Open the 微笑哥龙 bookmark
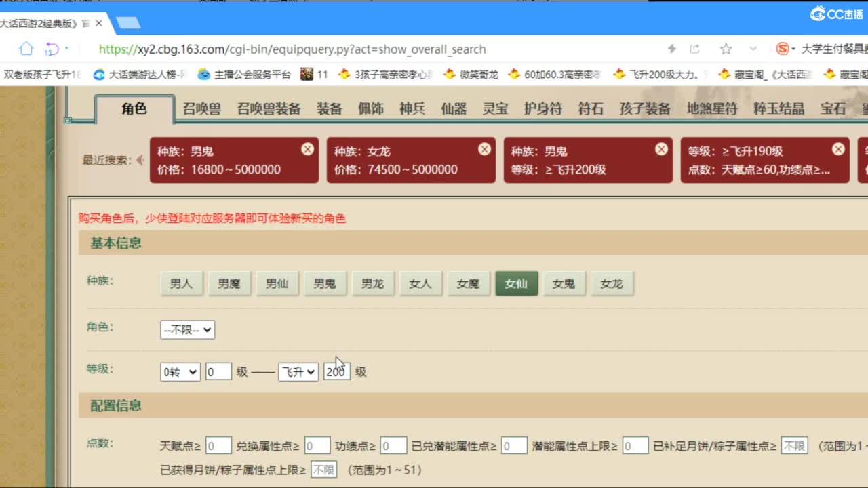 pyautogui.click(x=471, y=75)
